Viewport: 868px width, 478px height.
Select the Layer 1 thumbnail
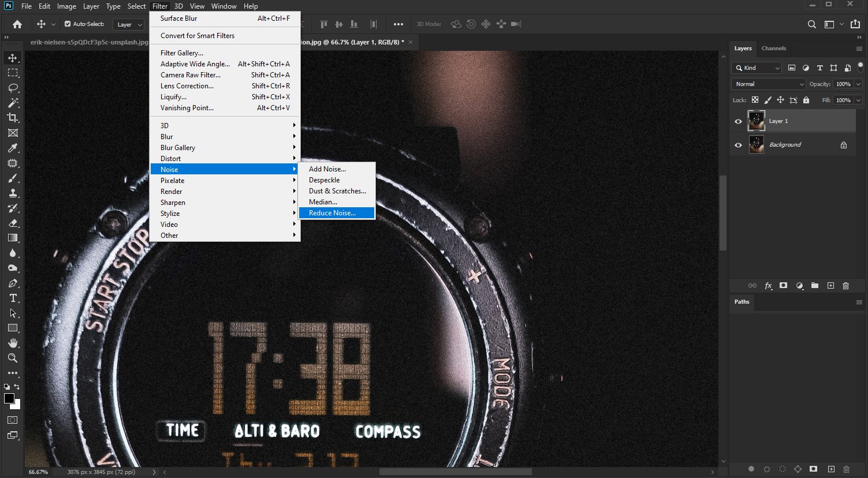756,121
